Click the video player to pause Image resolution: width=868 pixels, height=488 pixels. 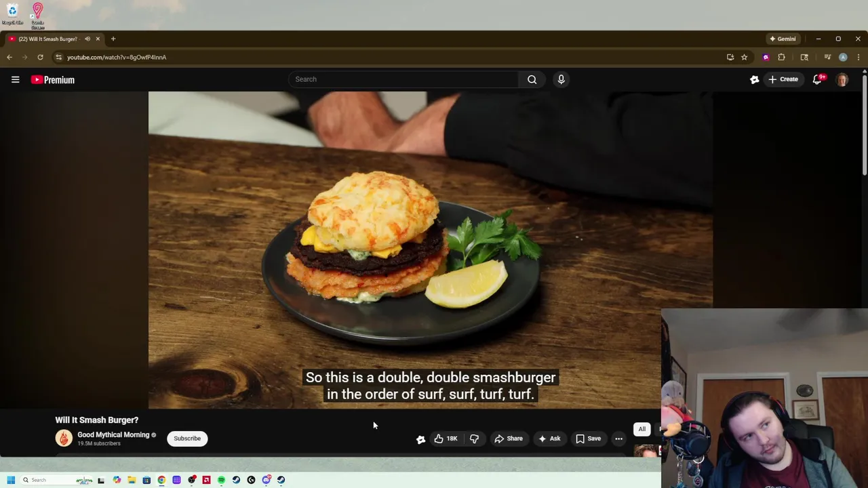click(431, 250)
